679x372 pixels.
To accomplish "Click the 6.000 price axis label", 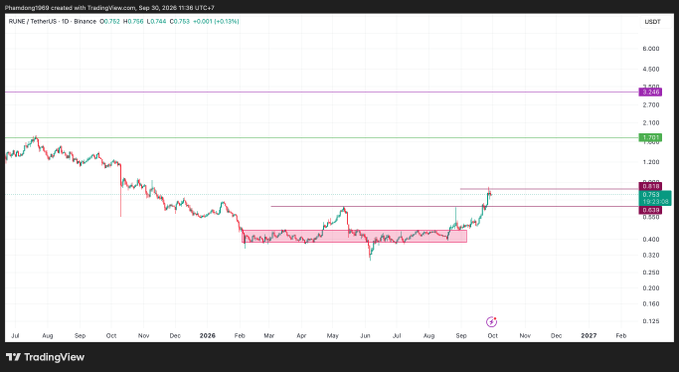I will tap(651, 49).
